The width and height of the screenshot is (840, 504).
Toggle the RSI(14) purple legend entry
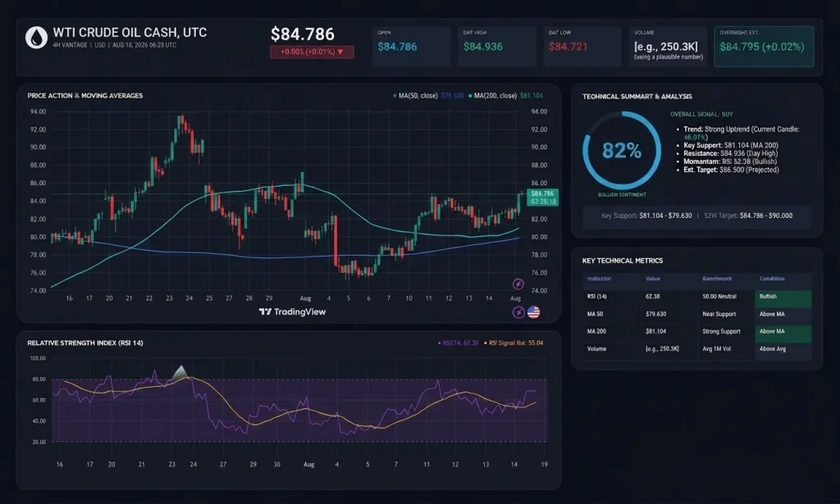pyautogui.click(x=458, y=343)
